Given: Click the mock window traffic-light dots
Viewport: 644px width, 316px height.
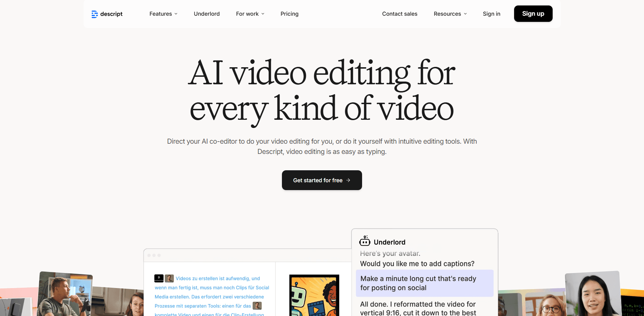Looking at the screenshot, I should pyautogui.click(x=154, y=255).
